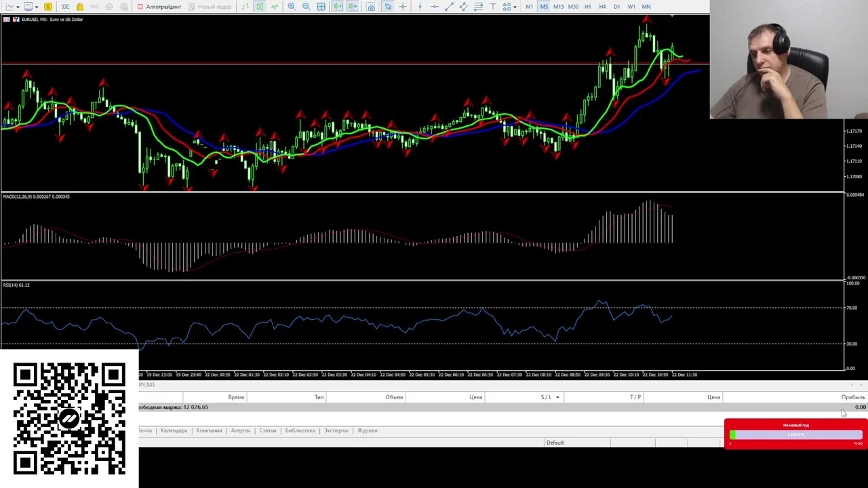The width and height of the screenshot is (868, 488).
Task: Open the profiles icon in the toolbar
Action: [x=28, y=6]
